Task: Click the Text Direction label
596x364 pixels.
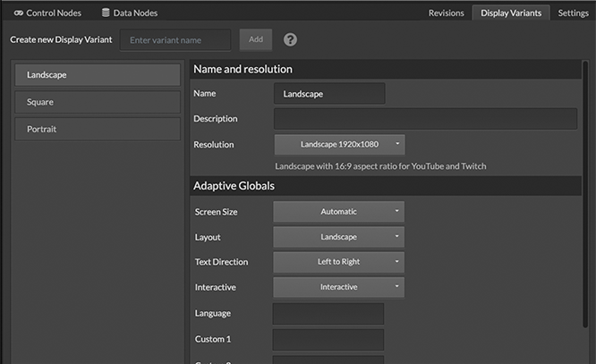Action: coord(221,262)
